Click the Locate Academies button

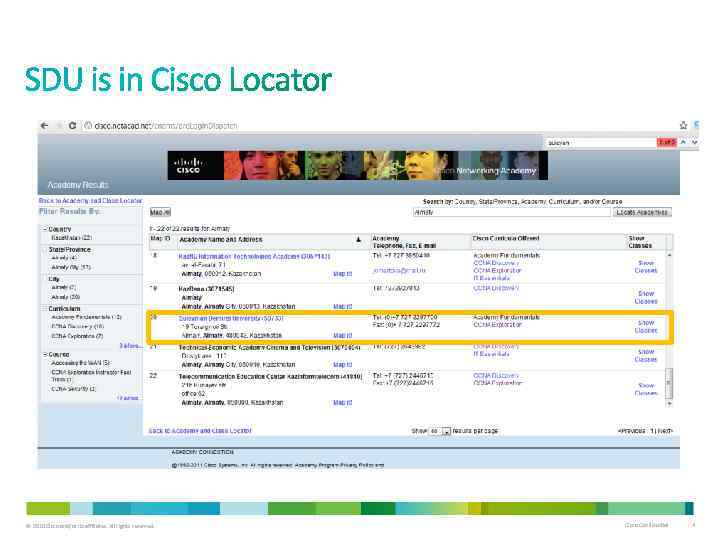tap(642, 212)
